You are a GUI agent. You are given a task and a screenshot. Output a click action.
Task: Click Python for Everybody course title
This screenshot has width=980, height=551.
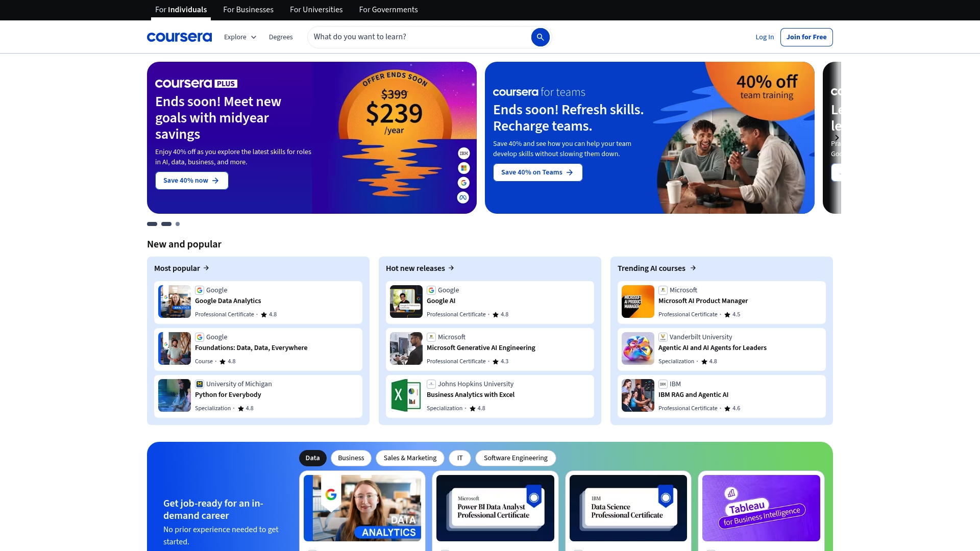pyautogui.click(x=228, y=395)
